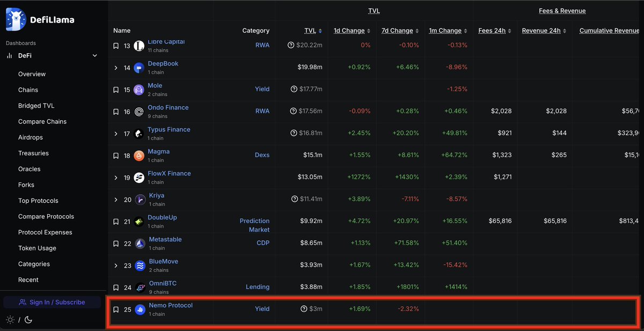Click Sign In / Subscribe button
The width and height of the screenshot is (644, 331).
[x=52, y=302]
